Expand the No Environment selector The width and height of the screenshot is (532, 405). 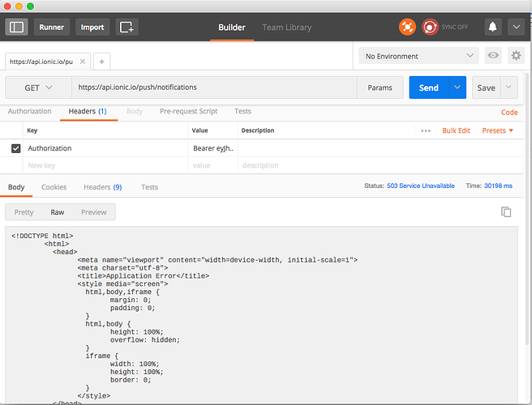[x=418, y=56]
